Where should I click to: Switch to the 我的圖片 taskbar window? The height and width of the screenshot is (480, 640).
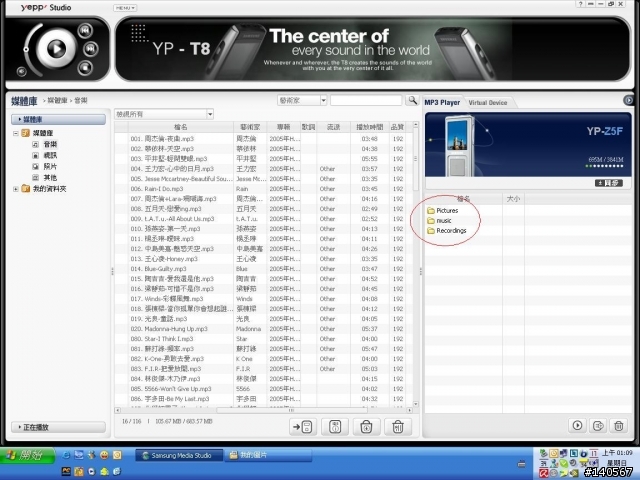point(268,456)
